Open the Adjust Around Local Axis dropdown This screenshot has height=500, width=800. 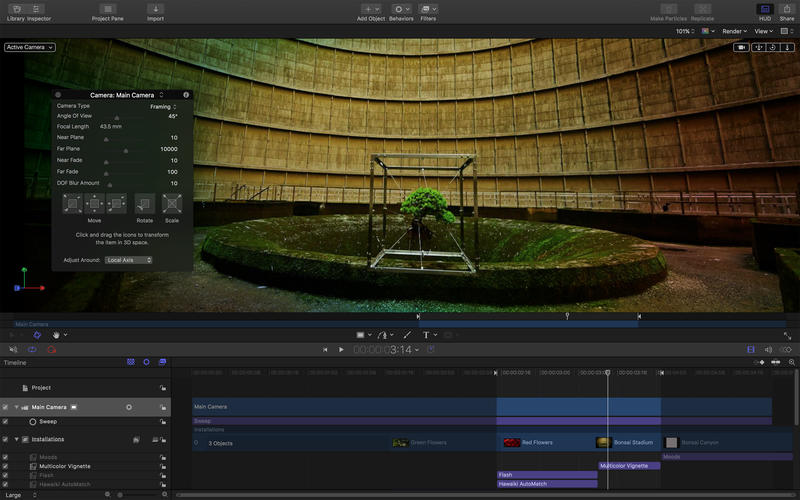[x=129, y=260]
